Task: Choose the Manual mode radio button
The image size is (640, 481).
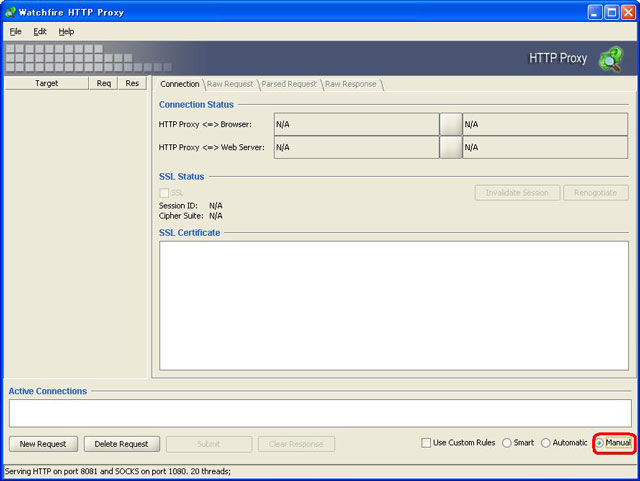Action: 600,443
